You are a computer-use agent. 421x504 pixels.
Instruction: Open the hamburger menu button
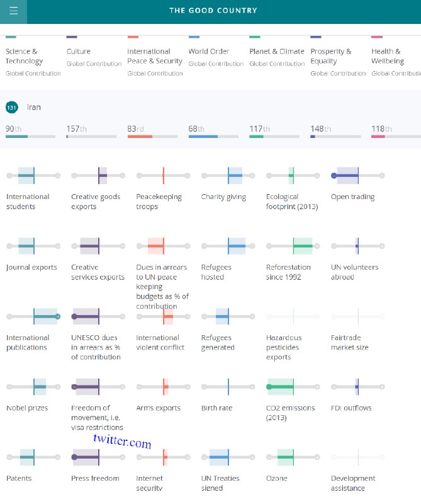(x=13, y=11)
